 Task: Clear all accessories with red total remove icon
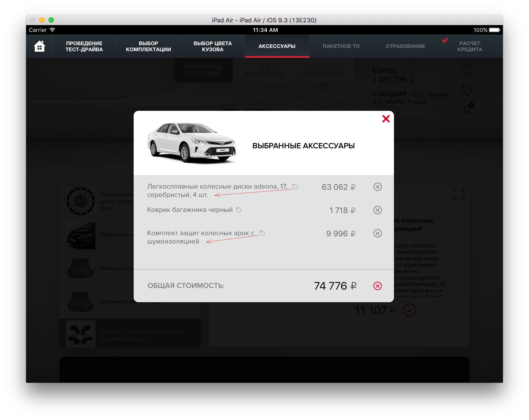tap(377, 286)
